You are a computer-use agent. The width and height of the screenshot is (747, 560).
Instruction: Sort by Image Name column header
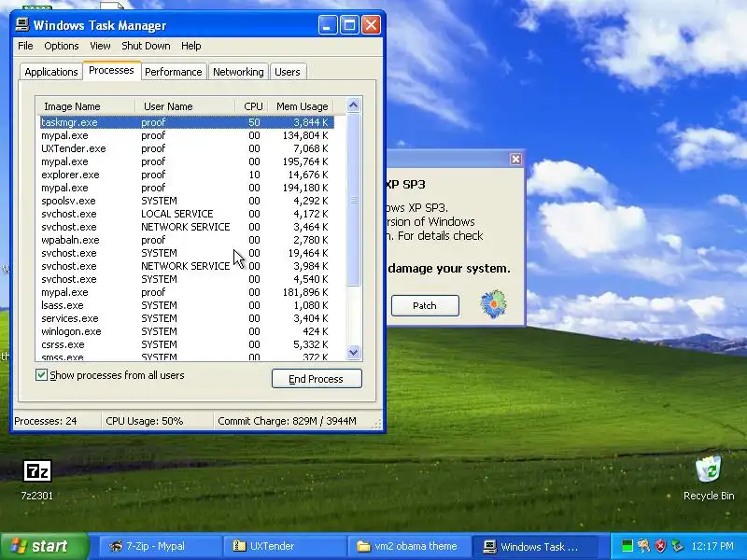86,106
